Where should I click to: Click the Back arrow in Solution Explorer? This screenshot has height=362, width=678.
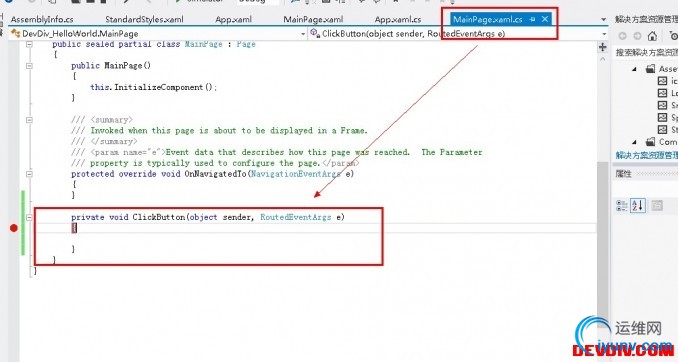tap(623, 36)
